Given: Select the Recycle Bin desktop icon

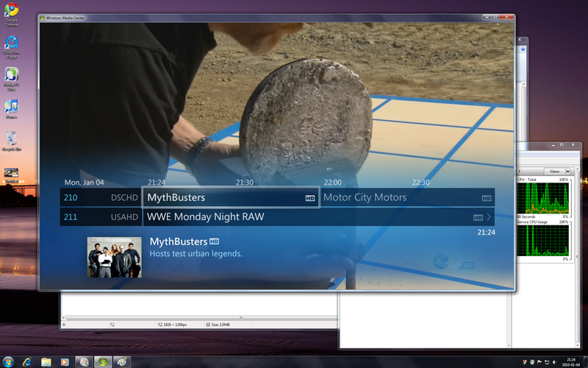Looking at the screenshot, I should pyautogui.click(x=11, y=141).
